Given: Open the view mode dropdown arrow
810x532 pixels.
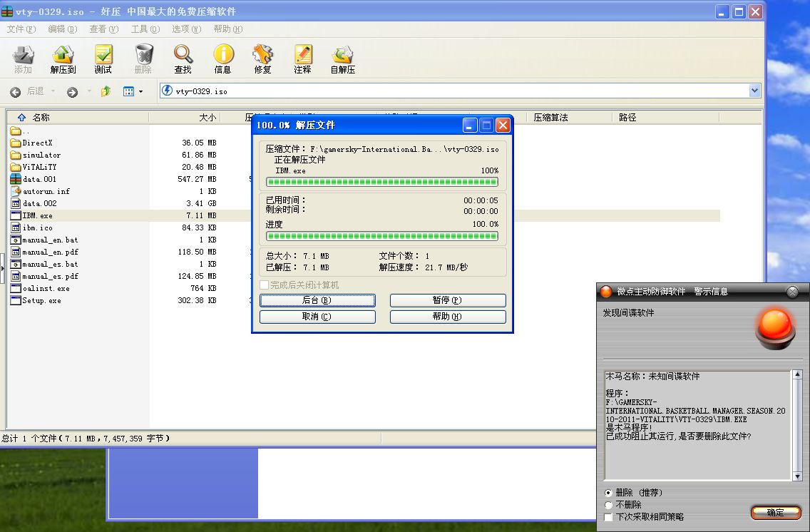Looking at the screenshot, I should tap(140, 92).
